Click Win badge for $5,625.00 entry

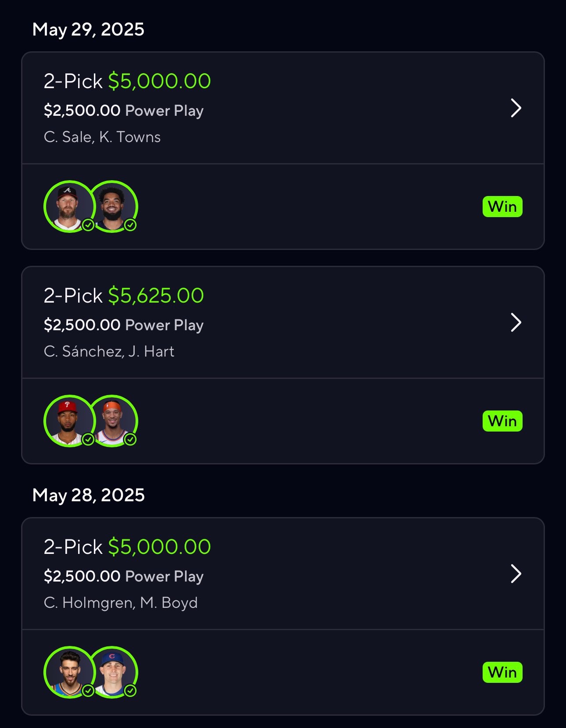[x=502, y=421]
